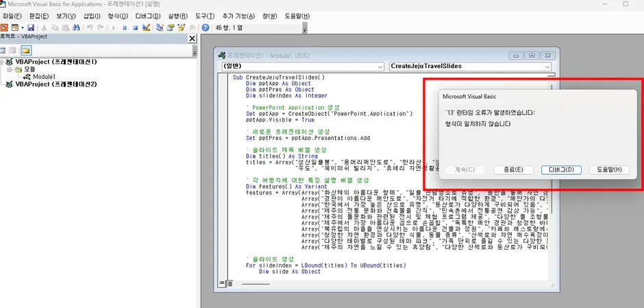Click the Reset stop icon
644x308 pixels.
click(135, 27)
